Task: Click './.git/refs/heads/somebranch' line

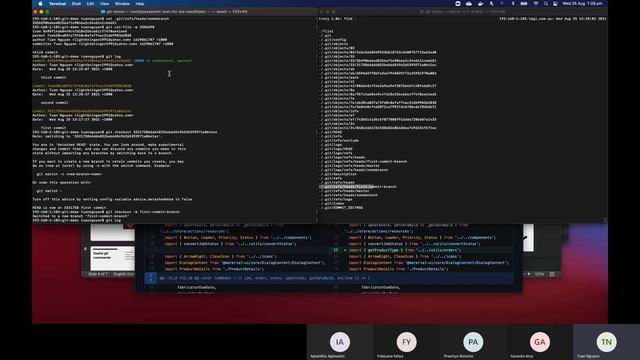Action: [x=349, y=195]
